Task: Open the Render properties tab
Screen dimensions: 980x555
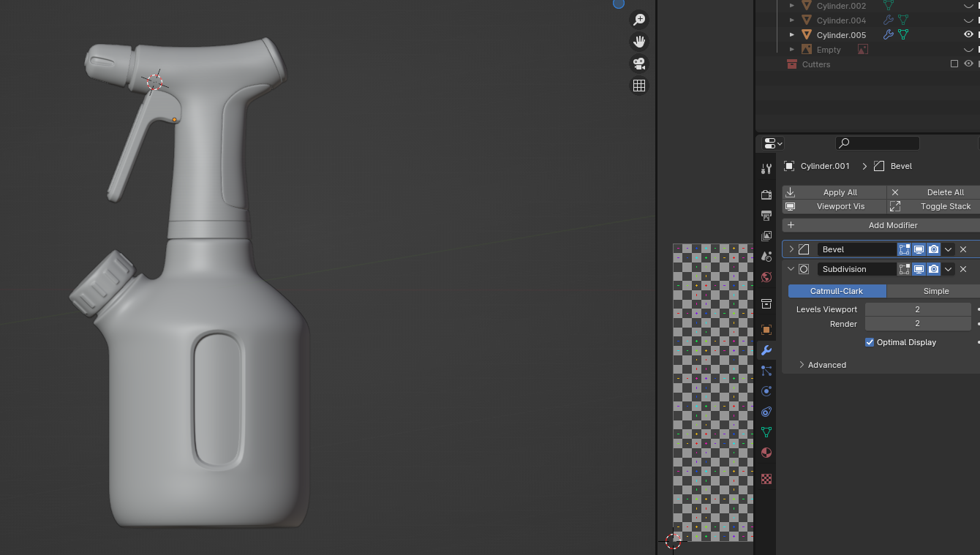Action: point(766,195)
